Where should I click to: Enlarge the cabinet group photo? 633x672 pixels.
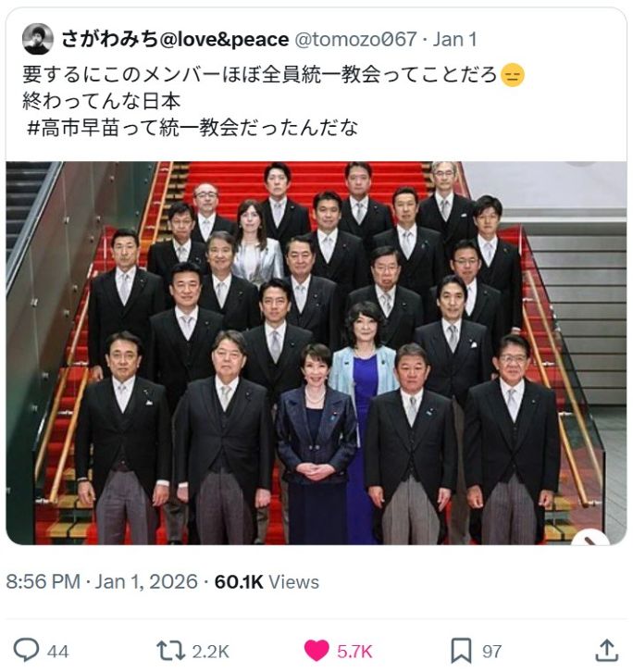tap(316, 353)
